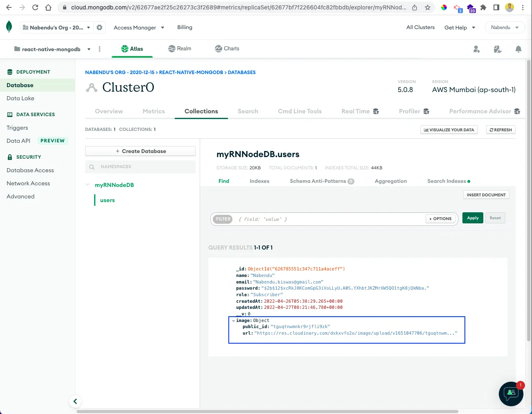Open the Search Indexes sub-tab
Image resolution: width=532 pixels, height=414 pixels.
(x=449, y=181)
